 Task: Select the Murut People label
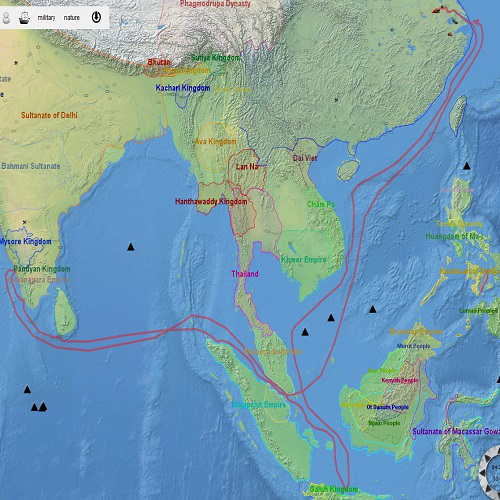coord(413,346)
